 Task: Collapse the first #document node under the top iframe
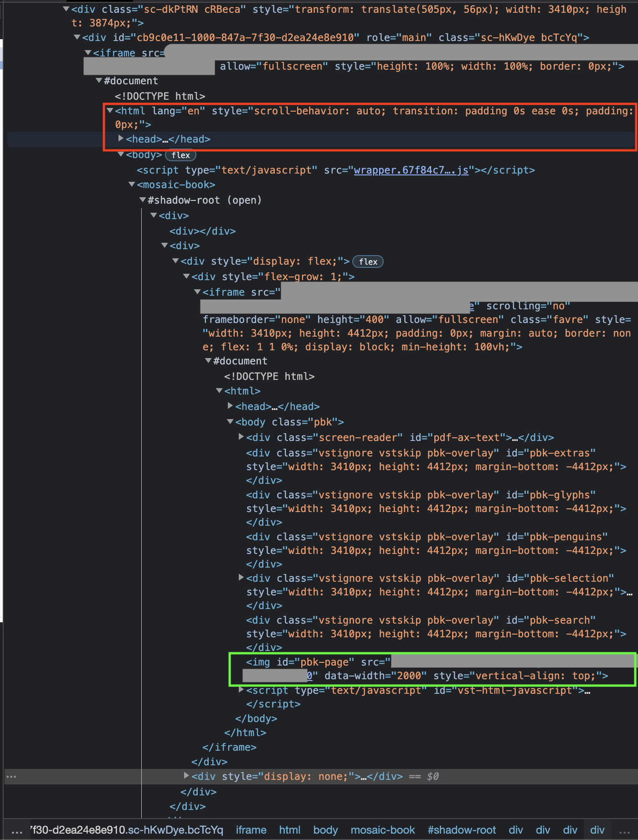pos(99,80)
